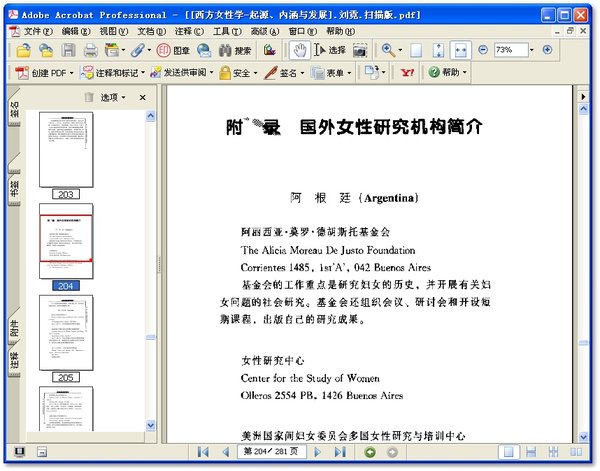Expand the Security (安全) dropdown
The width and height of the screenshot is (600, 471).
click(x=255, y=73)
